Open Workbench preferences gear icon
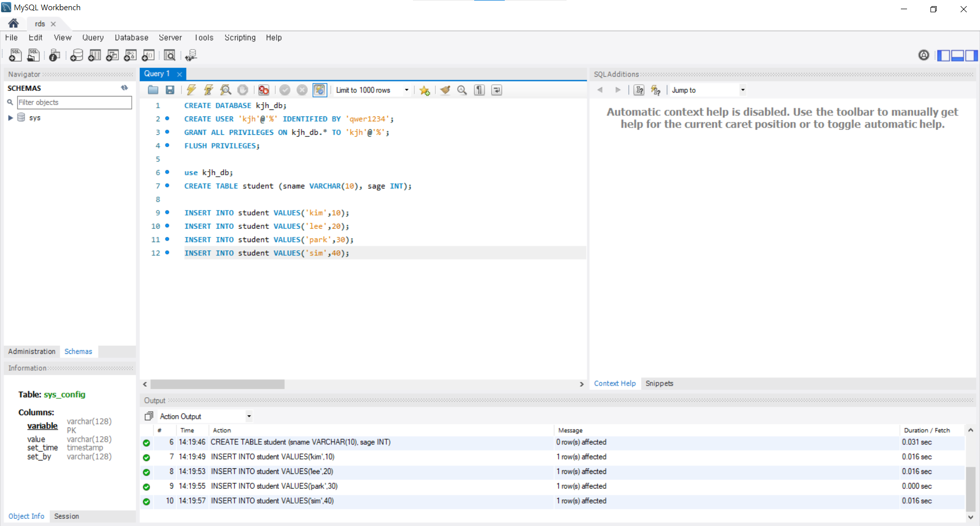The height and width of the screenshot is (526, 980). (x=924, y=55)
